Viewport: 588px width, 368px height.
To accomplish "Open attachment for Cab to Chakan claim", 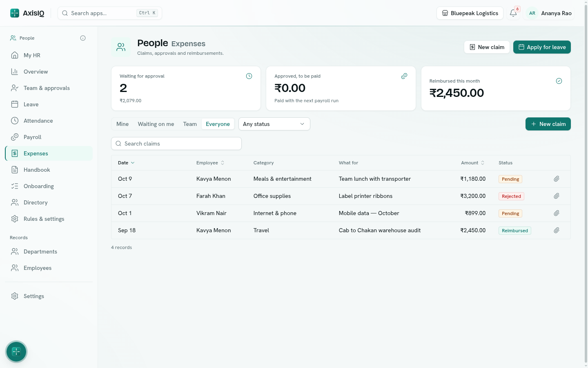I will pos(557,230).
